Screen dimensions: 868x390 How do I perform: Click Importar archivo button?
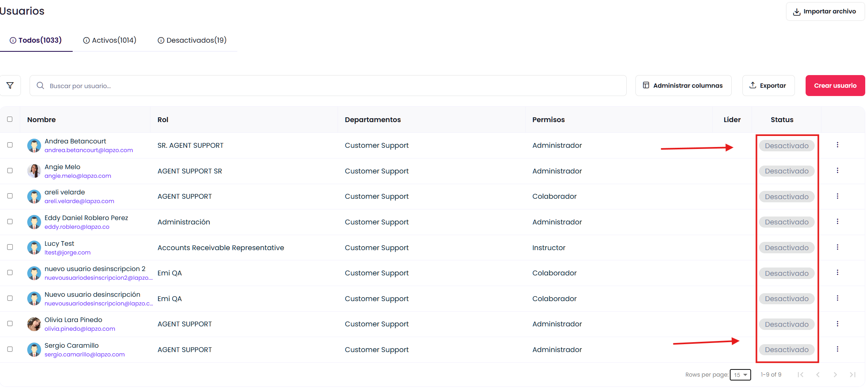pos(825,11)
